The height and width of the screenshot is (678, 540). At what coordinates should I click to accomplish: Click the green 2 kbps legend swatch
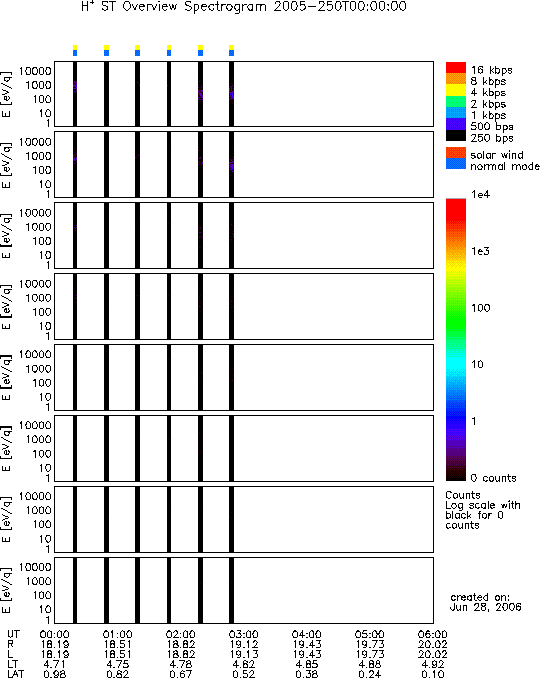456,101
